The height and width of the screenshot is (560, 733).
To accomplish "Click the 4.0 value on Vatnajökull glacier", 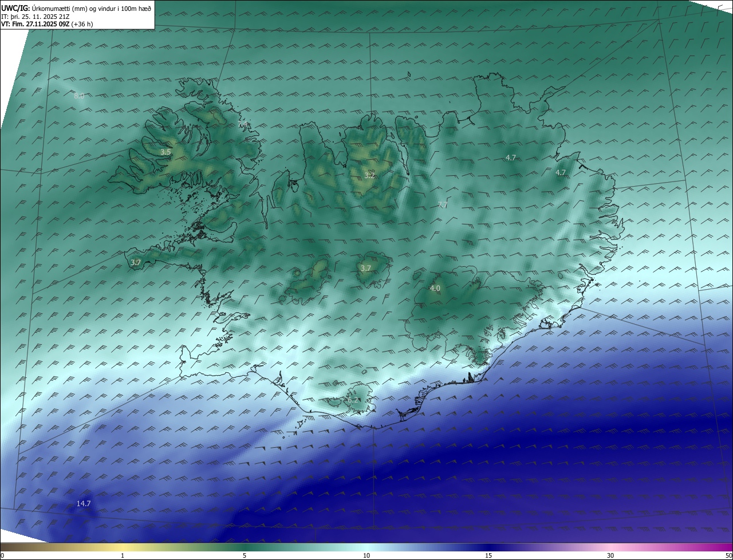I will click(x=435, y=288).
